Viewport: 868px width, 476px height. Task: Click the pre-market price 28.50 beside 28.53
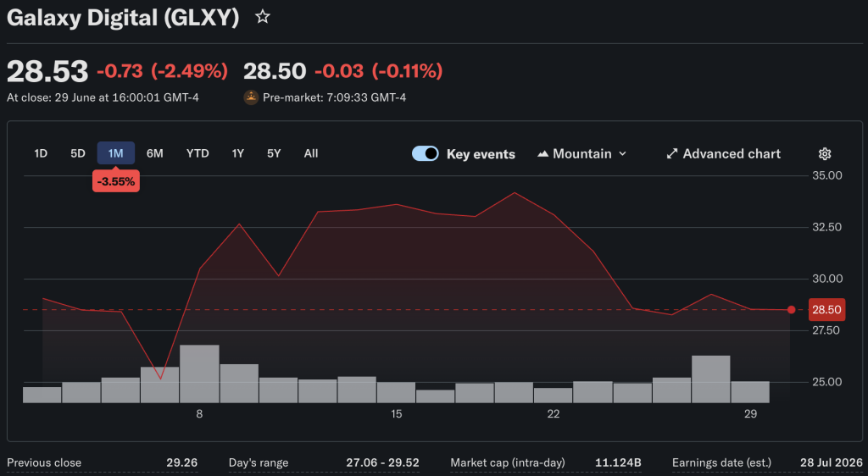pyautogui.click(x=275, y=71)
